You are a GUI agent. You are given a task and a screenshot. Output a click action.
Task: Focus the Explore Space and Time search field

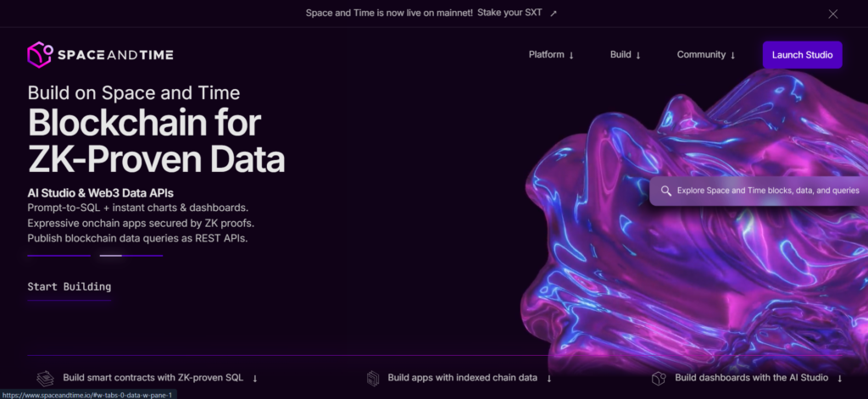tap(759, 191)
